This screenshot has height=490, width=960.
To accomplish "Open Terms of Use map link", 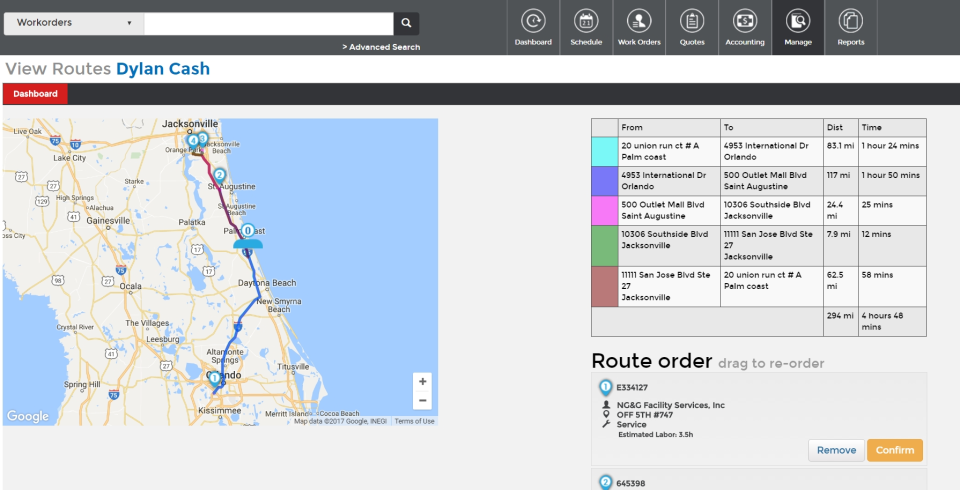I will point(414,421).
